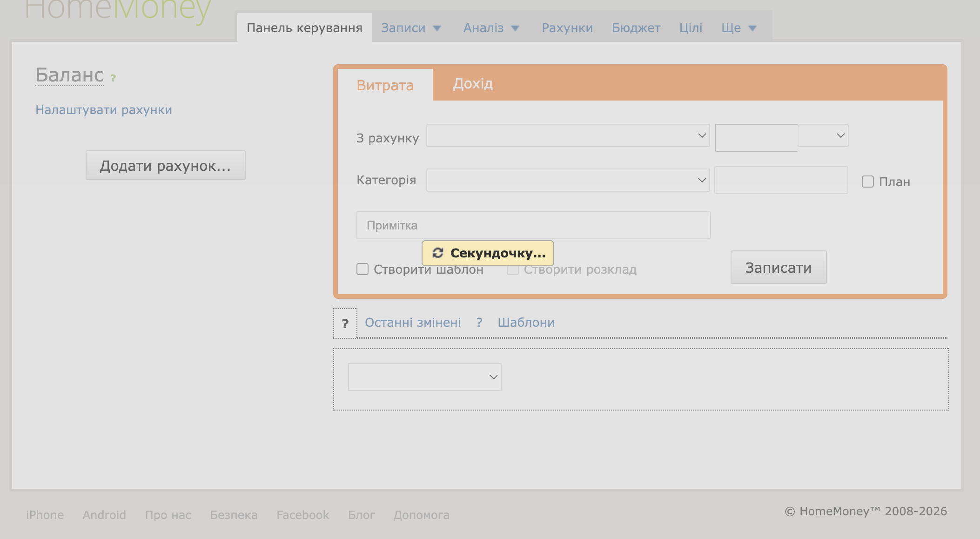This screenshot has width=980, height=539.
Task: Check Створити розклад checkbox
Action: [512, 269]
